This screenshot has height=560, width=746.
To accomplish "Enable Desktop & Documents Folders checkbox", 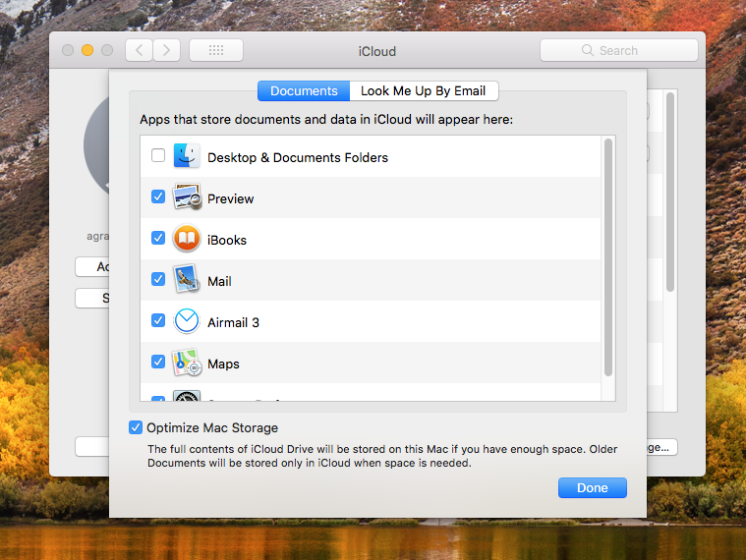I will [x=158, y=155].
